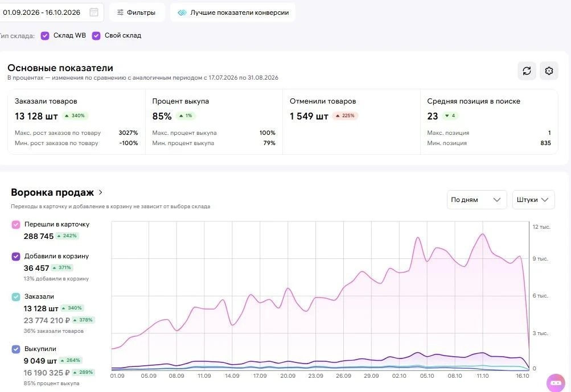
Task: Click the 1% badge beside 85%
Action: (186, 115)
